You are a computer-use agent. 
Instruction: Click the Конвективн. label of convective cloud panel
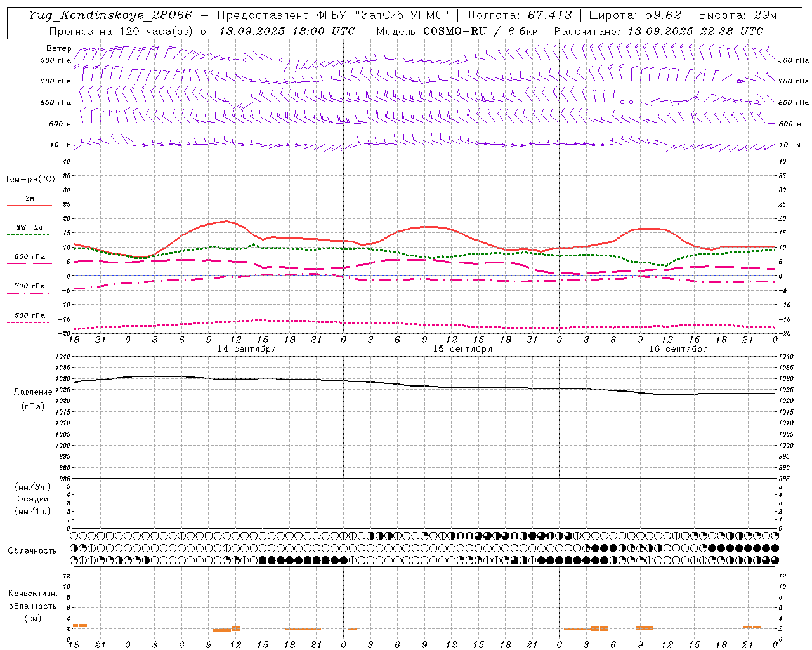coord(32,593)
